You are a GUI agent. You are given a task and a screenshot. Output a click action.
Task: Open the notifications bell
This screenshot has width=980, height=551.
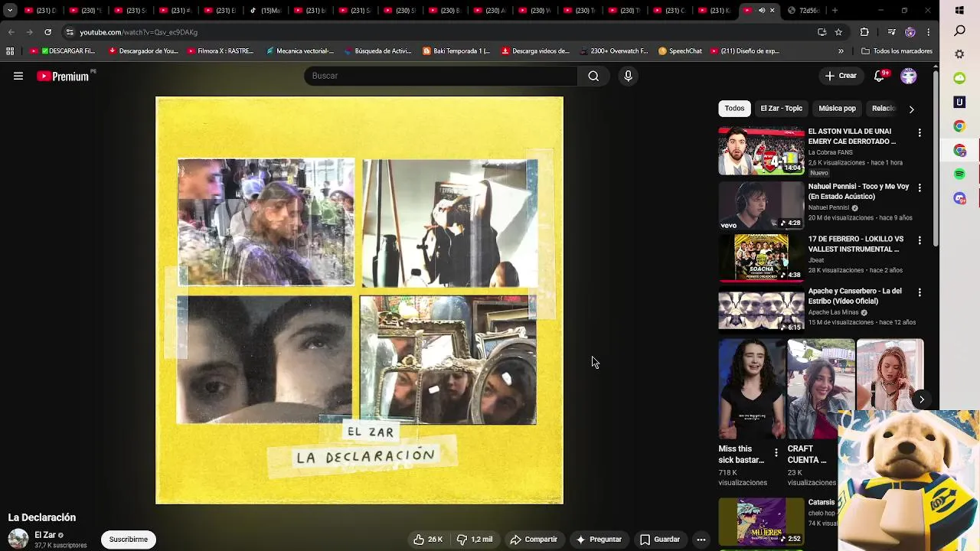click(880, 76)
